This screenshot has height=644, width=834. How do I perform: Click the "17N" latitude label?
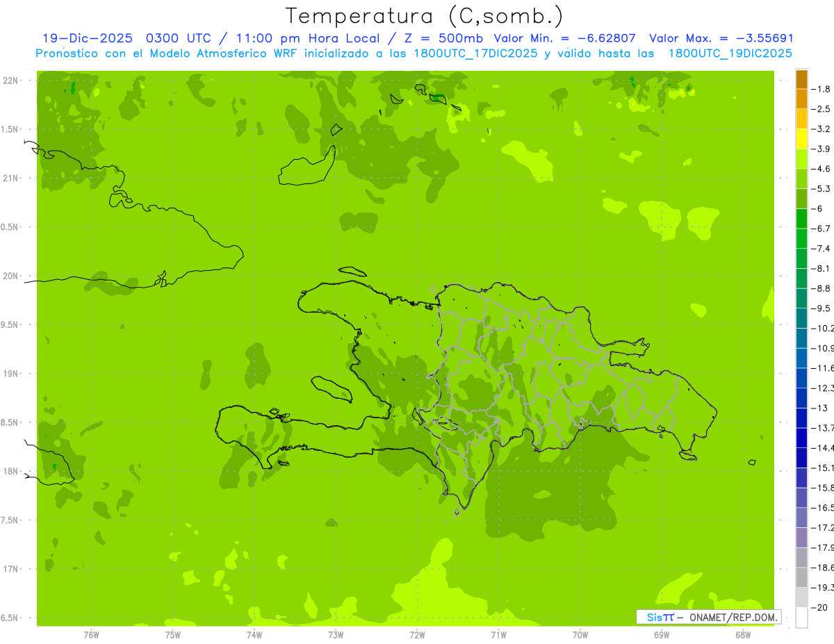pos(12,569)
